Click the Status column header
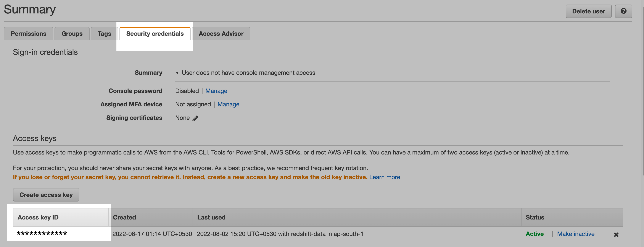The height and width of the screenshot is (247, 644). pos(564,217)
